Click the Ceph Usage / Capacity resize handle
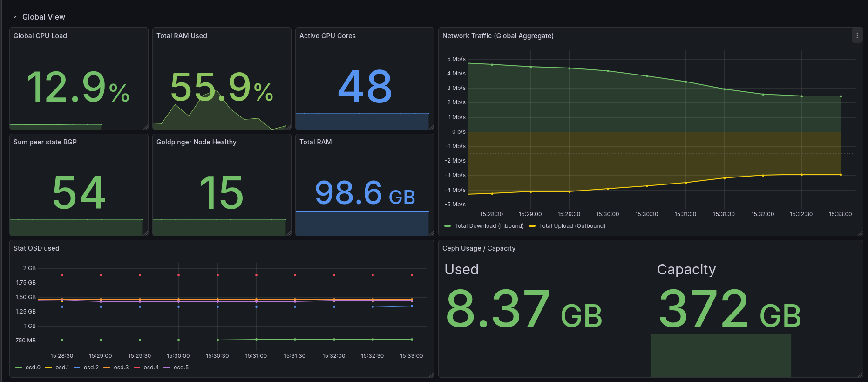The height and width of the screenshot is (382, 868). coord(861,375)
